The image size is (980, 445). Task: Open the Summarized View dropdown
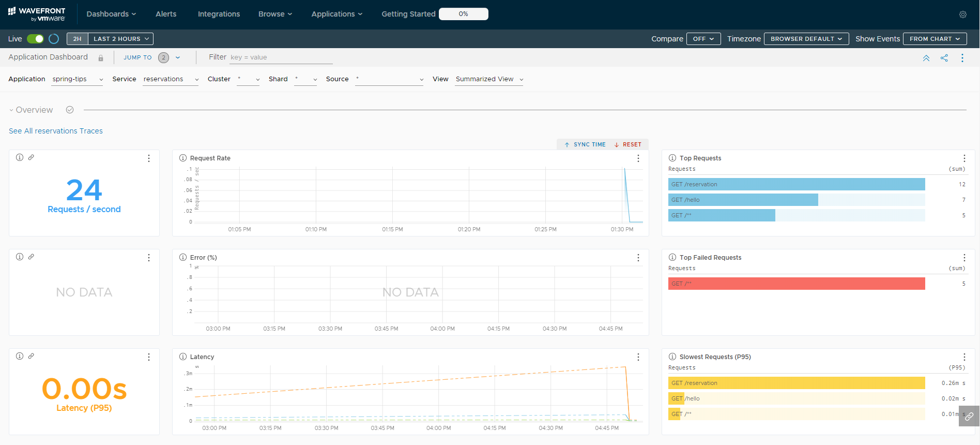click(489, 79)
